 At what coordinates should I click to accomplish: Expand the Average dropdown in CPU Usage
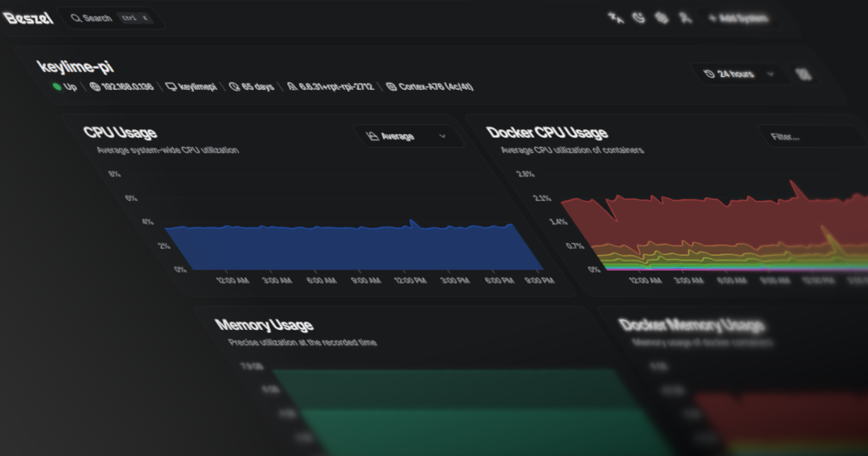(x=407, y=136)
